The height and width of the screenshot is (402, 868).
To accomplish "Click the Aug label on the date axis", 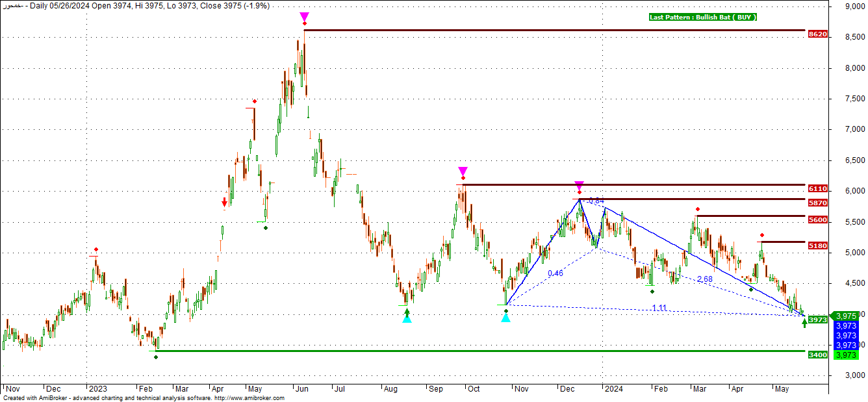I will tap(390, 388).
